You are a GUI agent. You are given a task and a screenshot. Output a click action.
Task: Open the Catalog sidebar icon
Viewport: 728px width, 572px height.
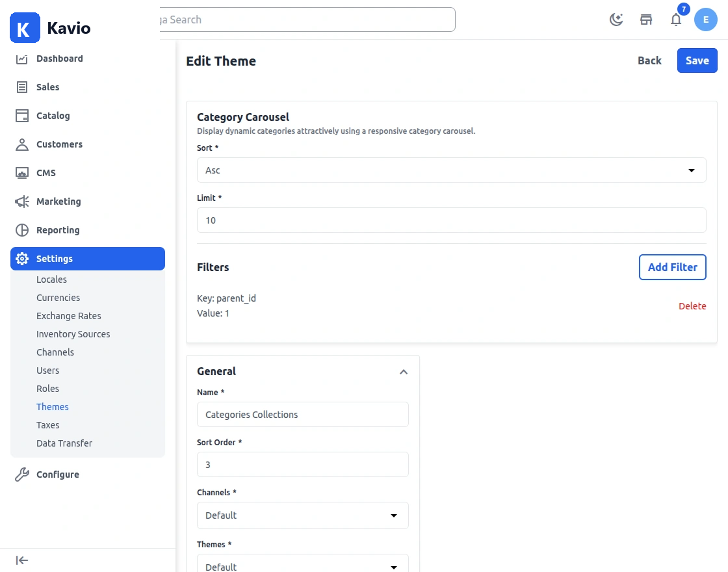(x=22, y=116)
